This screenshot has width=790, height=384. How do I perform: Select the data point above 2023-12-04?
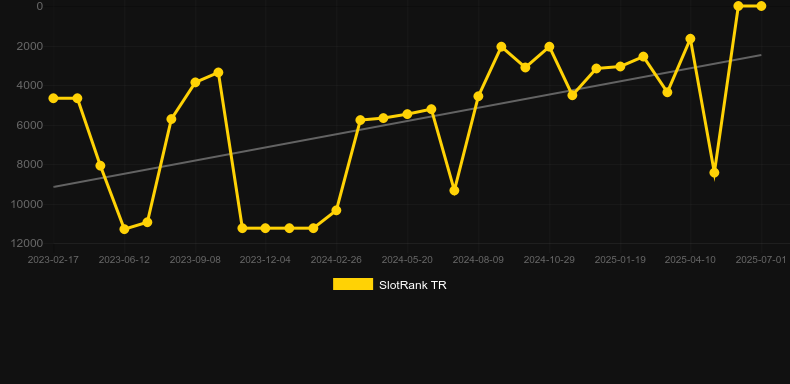(x=266, y=228)
